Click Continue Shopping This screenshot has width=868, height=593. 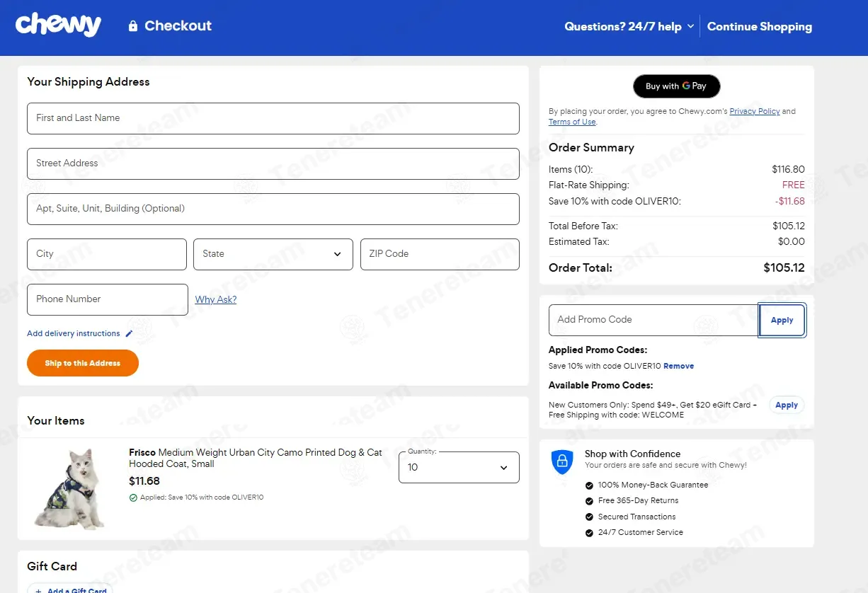pos(760,27)
